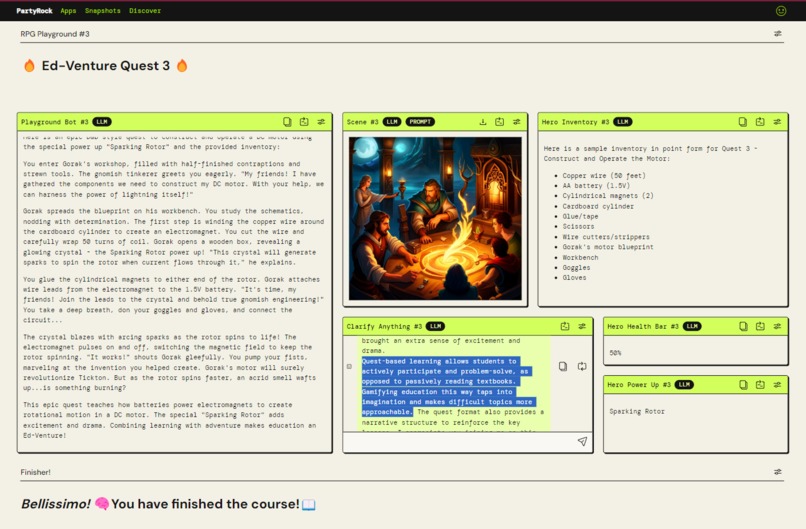Copy Hero Inventory #3 text
The height and width of the screenshot is (529, 806).
tap(743, 122)
